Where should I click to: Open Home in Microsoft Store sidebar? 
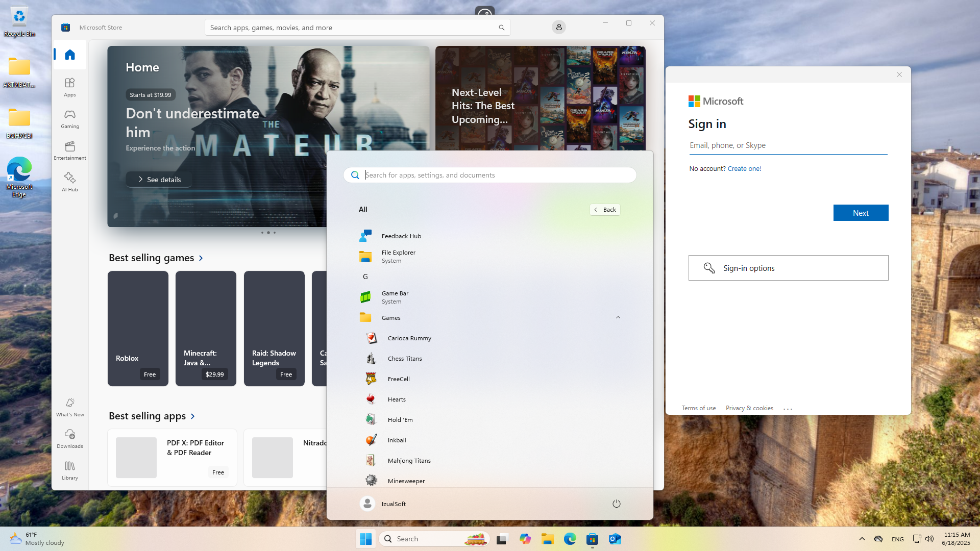pos(70,55)
